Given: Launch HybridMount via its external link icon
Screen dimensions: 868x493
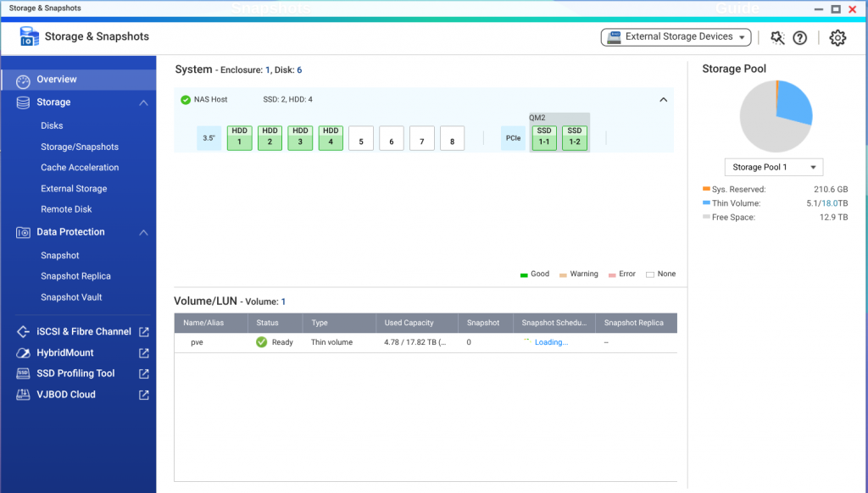Looking at the screenshot, I should coord(144,352).
